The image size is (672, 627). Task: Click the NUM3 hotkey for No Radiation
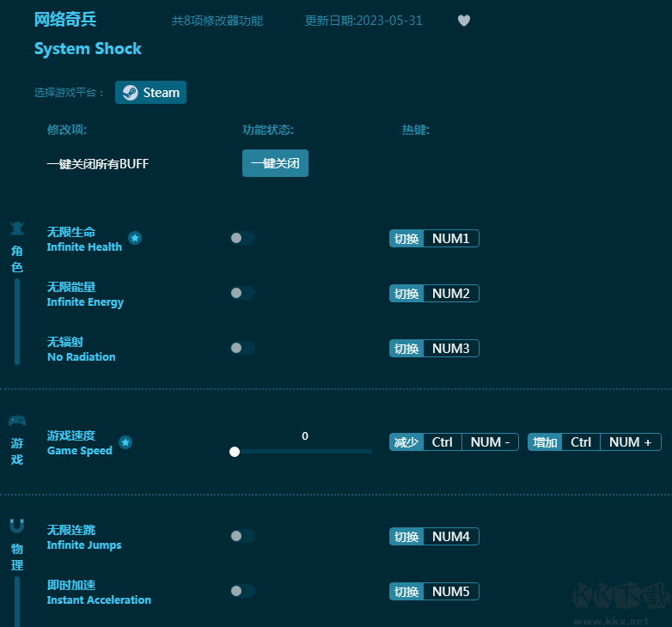(451, 348)
